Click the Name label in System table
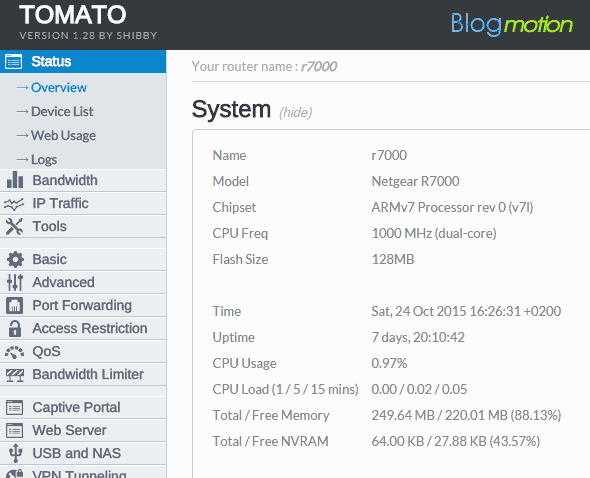 point(229,155)
